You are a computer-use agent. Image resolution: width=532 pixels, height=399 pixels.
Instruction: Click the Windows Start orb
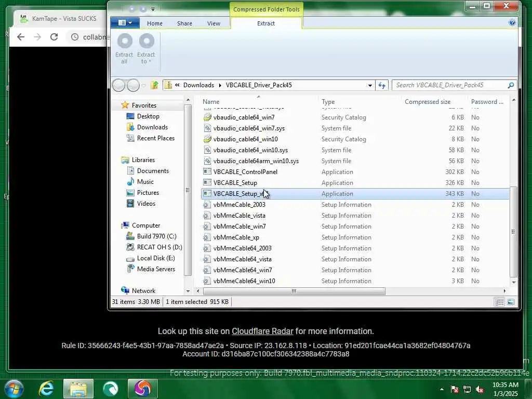pyautogui.click(x=14, y=389)
